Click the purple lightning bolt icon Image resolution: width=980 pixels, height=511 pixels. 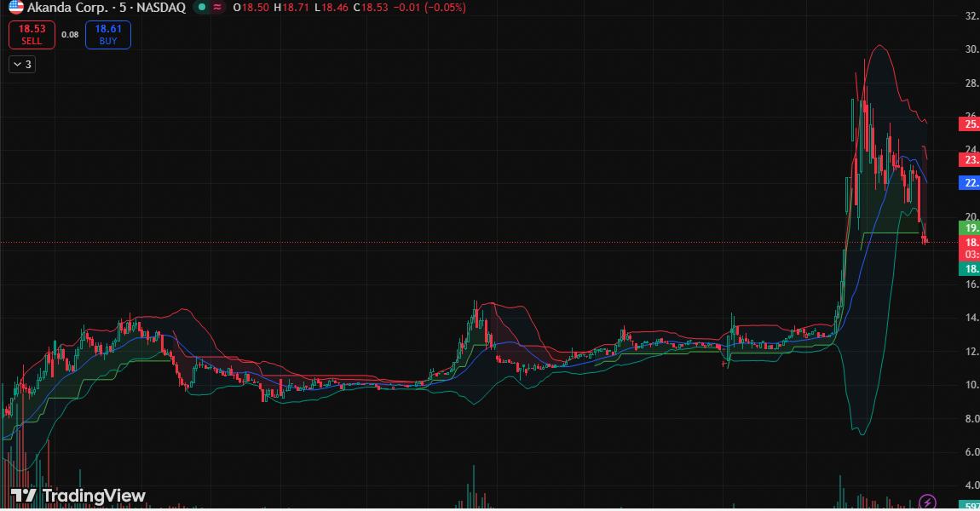927,502
